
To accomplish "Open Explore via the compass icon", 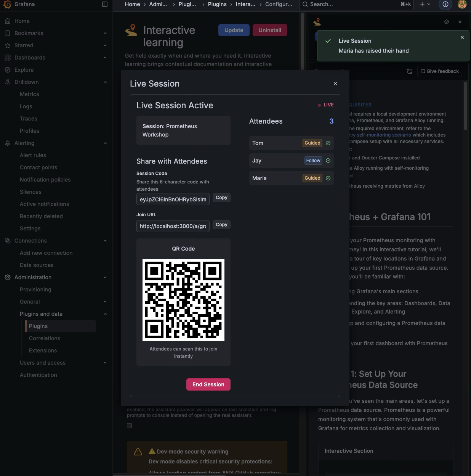I will (x=8, y=70).
